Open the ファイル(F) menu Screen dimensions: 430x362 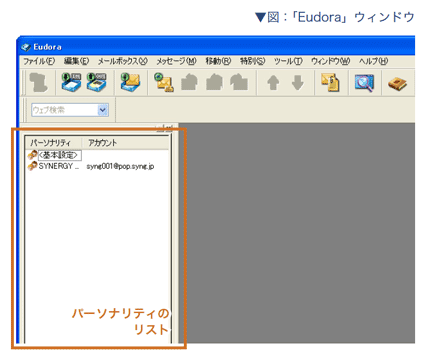pyautogui.click(x=39, y=61)
